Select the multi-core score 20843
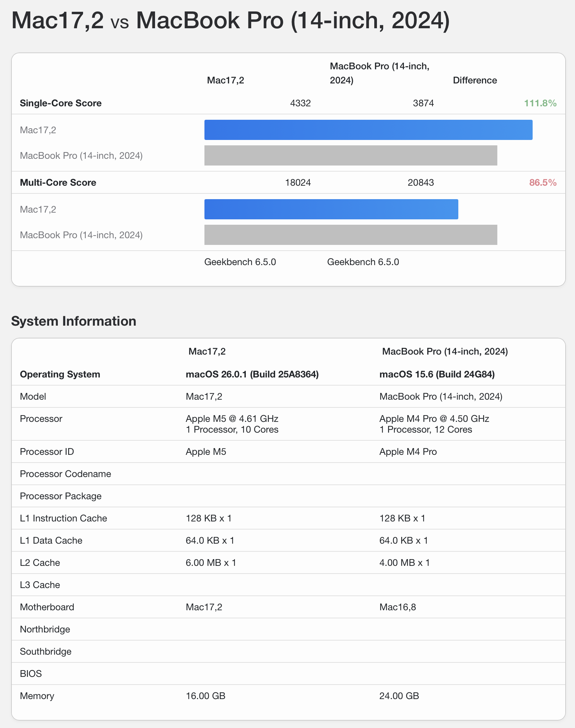 click(420, 183)
